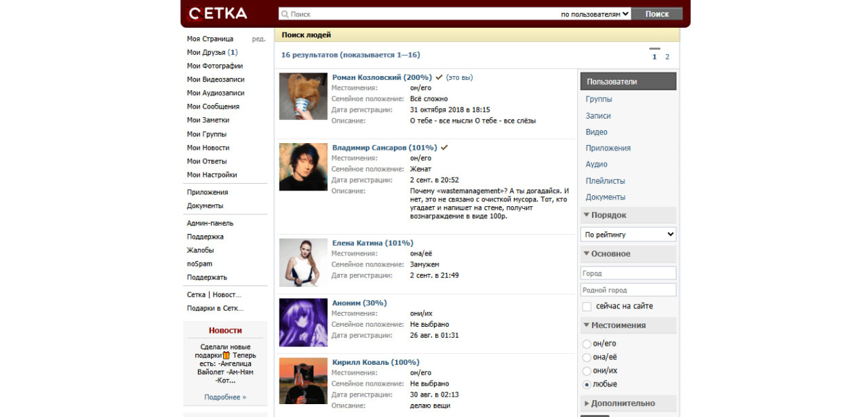The height and width of the screenshot is (417, 868).
Task: Switch to the 'Аудио' search tab
Action: [597, 164]
